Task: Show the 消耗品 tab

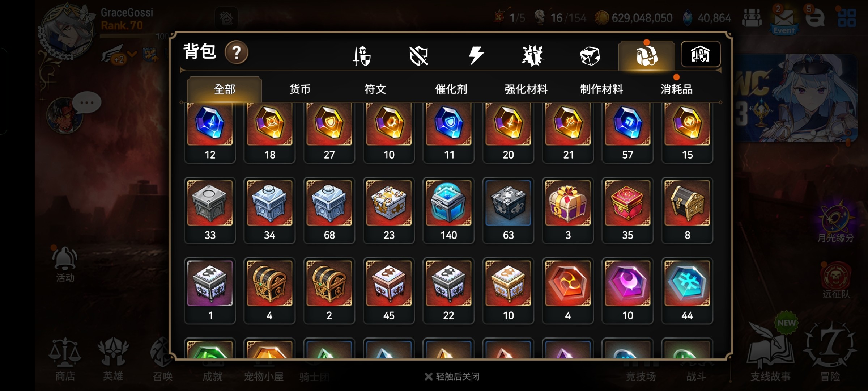Action: [677, 89]
